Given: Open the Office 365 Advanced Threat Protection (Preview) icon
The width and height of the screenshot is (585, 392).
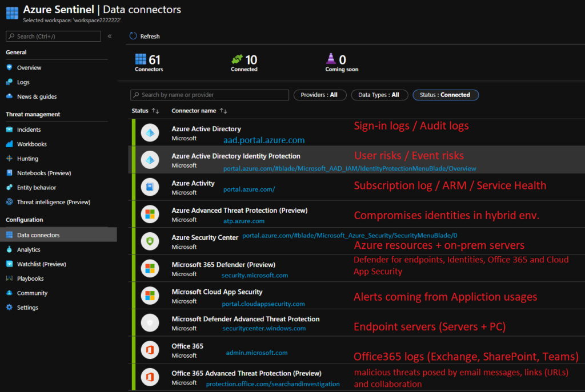Looking at the screenshot, I should coord(150,377).
